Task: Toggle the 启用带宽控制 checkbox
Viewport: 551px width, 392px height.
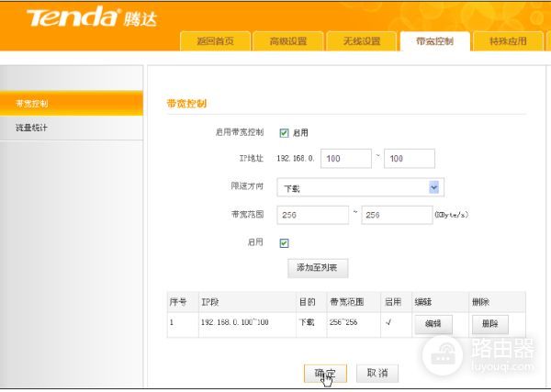Action: [284, 132]
